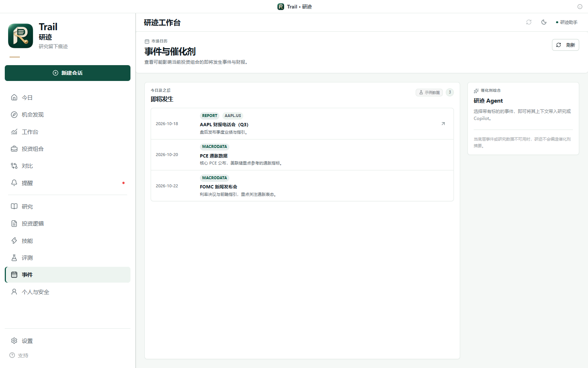Open the 技能 lightning icon
Image resolution: width=588 pixels, height=368 pixels.
14,241
